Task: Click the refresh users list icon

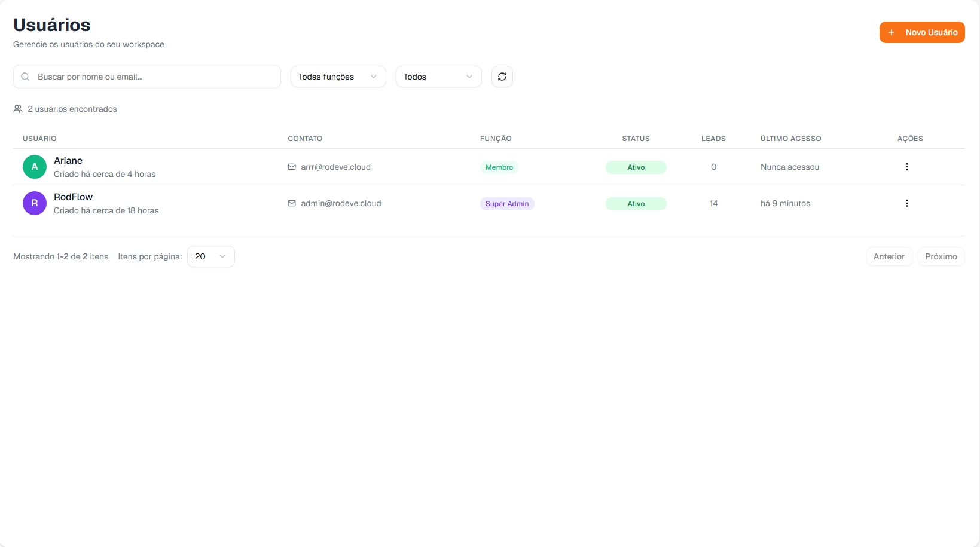Action: coord(502,77)
